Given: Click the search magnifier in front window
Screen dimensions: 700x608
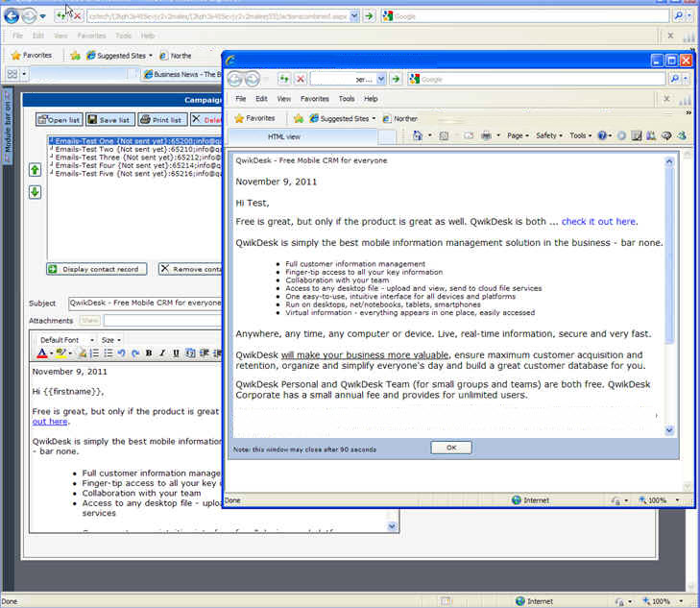Looking at the screenshot, I should pyautogui.click(x=674, y=79).
